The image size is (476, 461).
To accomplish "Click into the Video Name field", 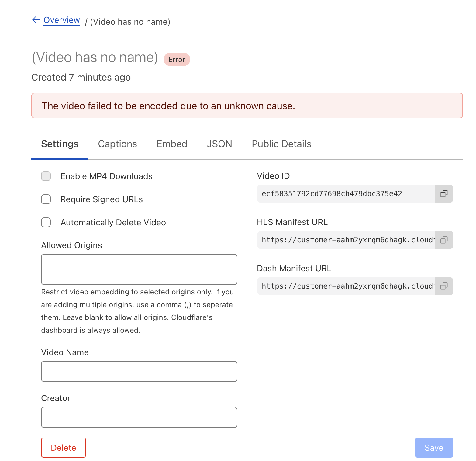I will coord(139,371).
